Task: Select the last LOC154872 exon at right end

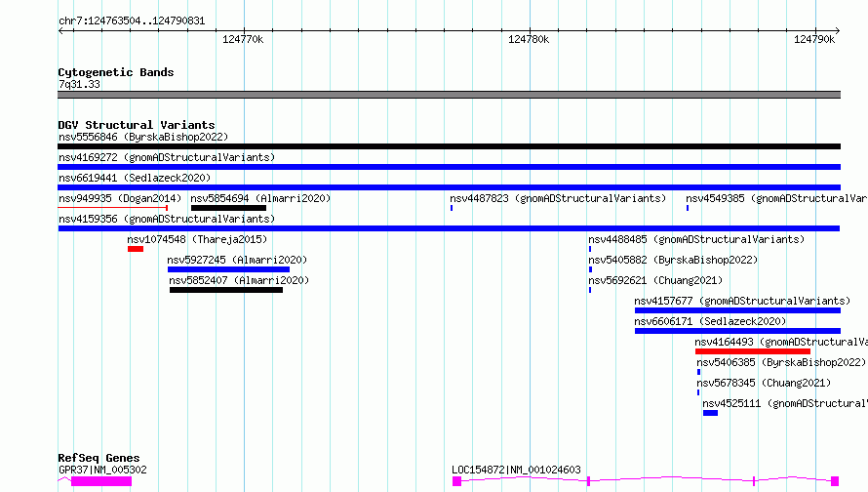Action: point(835,481)
